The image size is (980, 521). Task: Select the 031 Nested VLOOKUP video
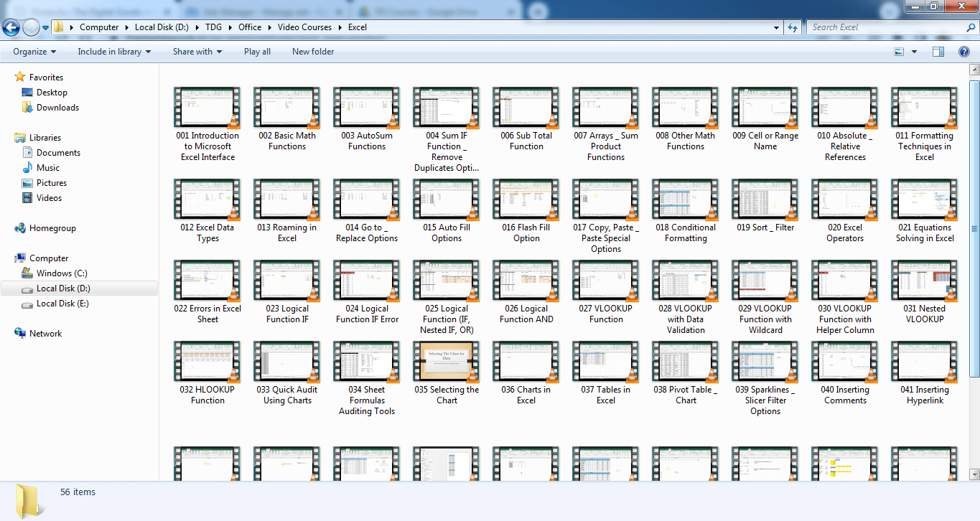pyautogui.click(x=925, y=292)
